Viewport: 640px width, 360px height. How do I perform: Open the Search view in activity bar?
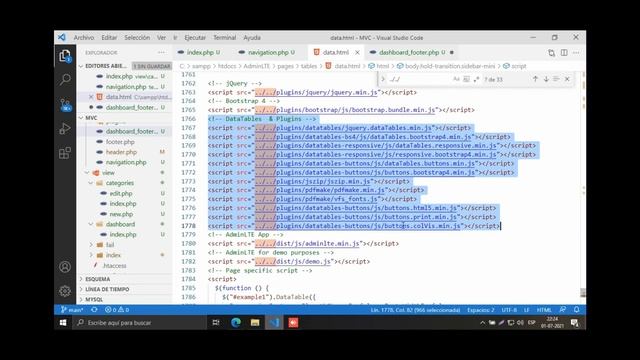click(65, 80)
